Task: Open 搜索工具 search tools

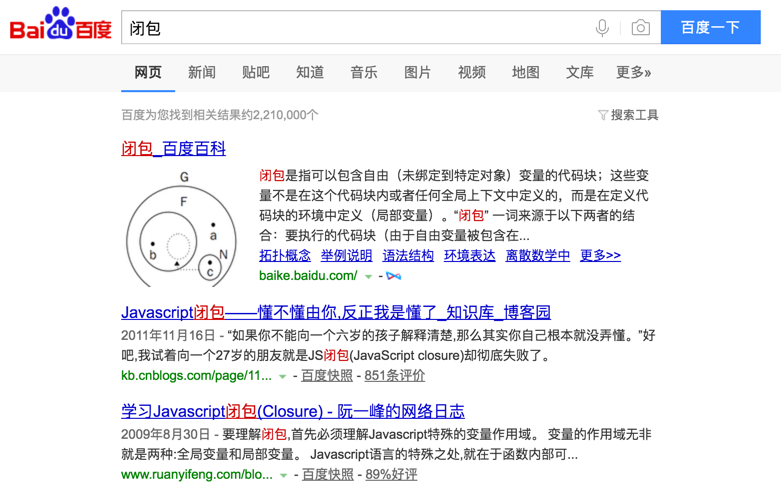Action: (x=635, y=116)
